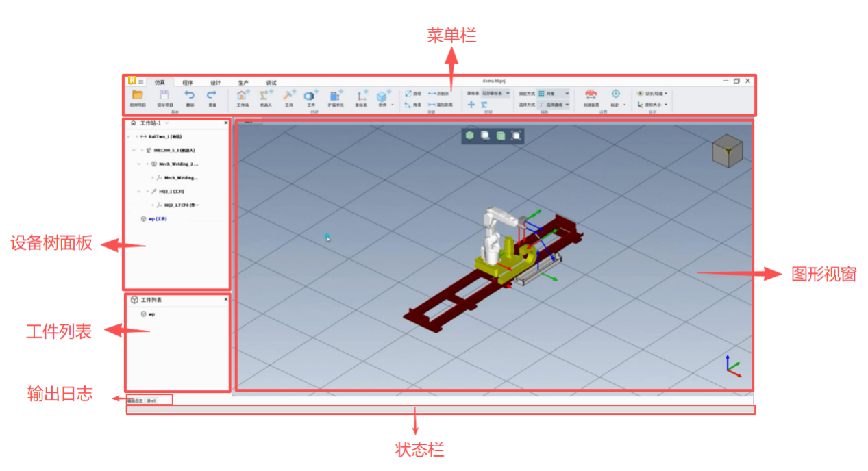Click the 工作站 workstation house icon
The width and height of the screenshot is (868, 471).
pos(243,96)
